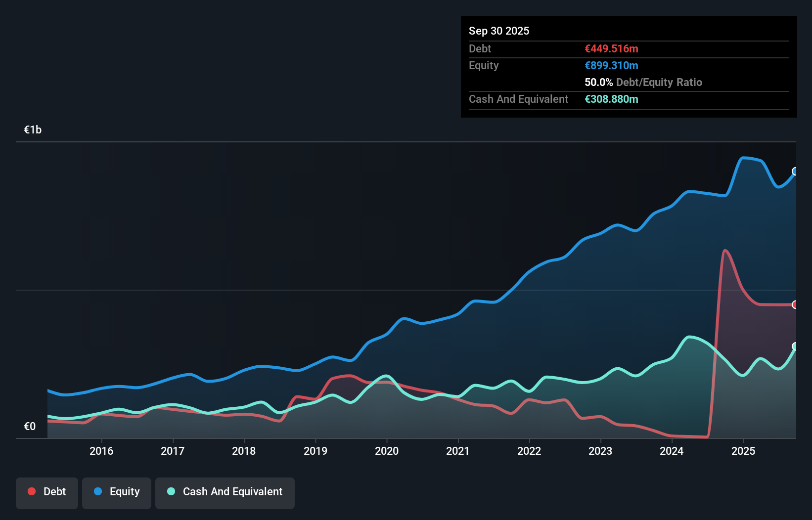812x520 pixels.
Task: Select the Equity endpoint marker on chart
Action: point(795,172)
